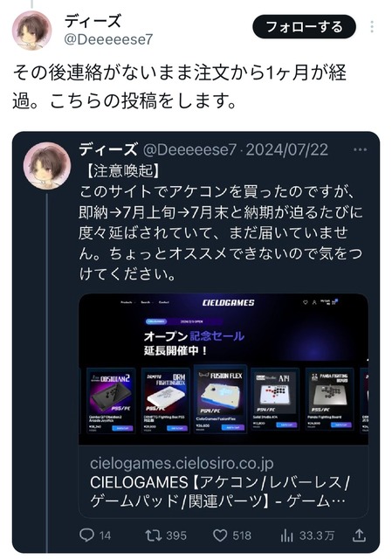Select the OBSIDIAN2 product in the preview

(x=111, y=401)
